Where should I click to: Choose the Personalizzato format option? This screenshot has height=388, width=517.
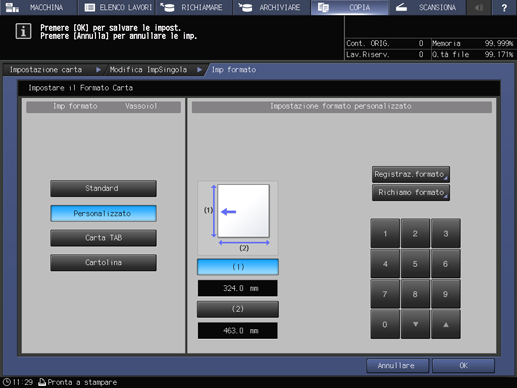[x=103, y=213]
